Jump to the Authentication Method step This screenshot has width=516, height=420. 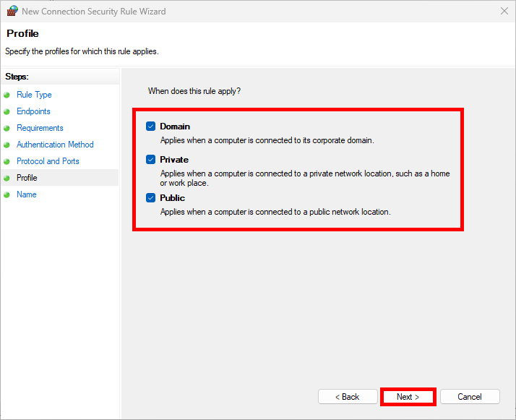55,145
